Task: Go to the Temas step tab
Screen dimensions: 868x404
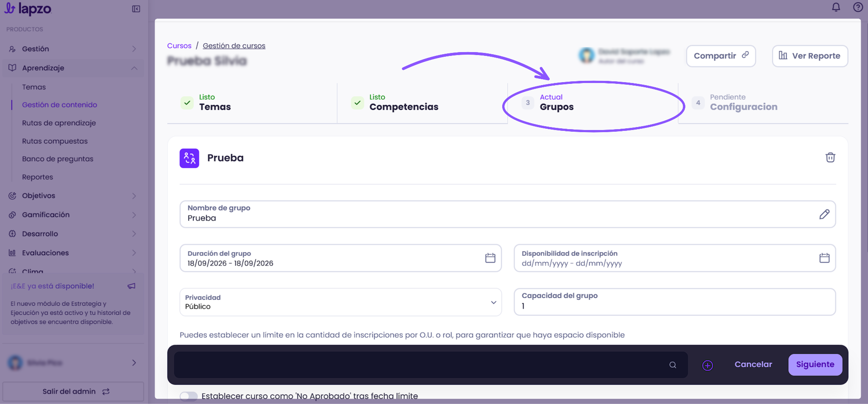Action: pos(252,103)
